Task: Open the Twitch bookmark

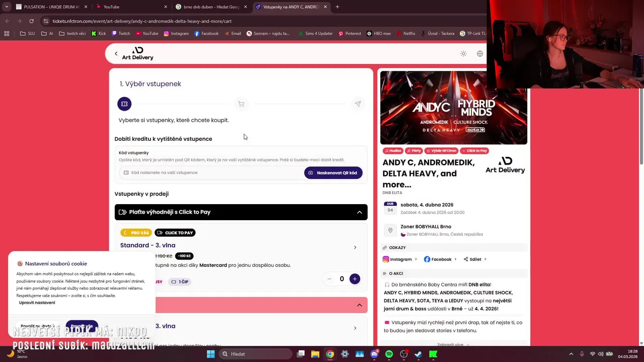Action: tap(121, 34)
